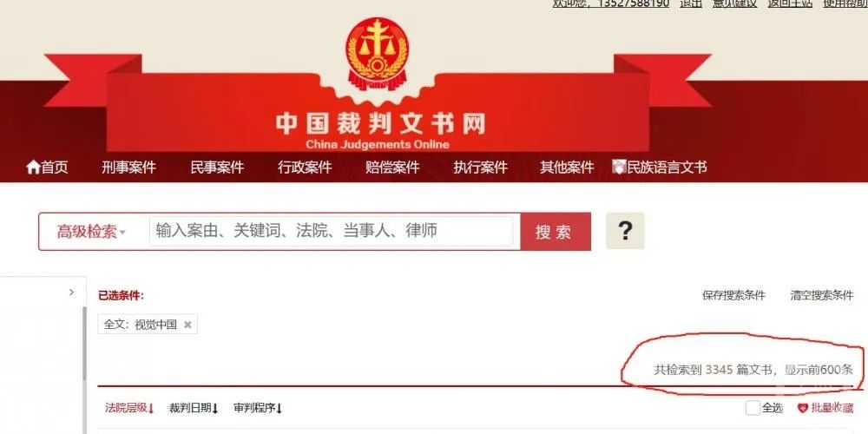Sort results by 裁判日期
The image size is (868, 434).
[194, 409]
